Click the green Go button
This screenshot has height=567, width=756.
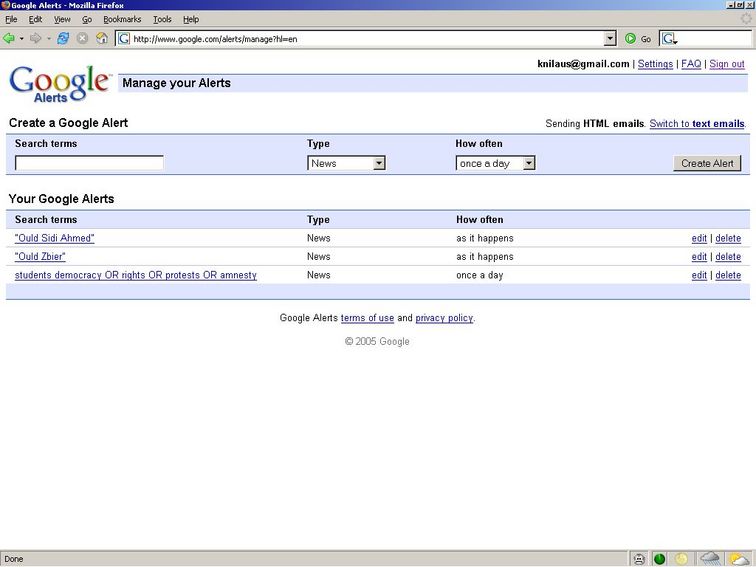[x=637, y=39]
